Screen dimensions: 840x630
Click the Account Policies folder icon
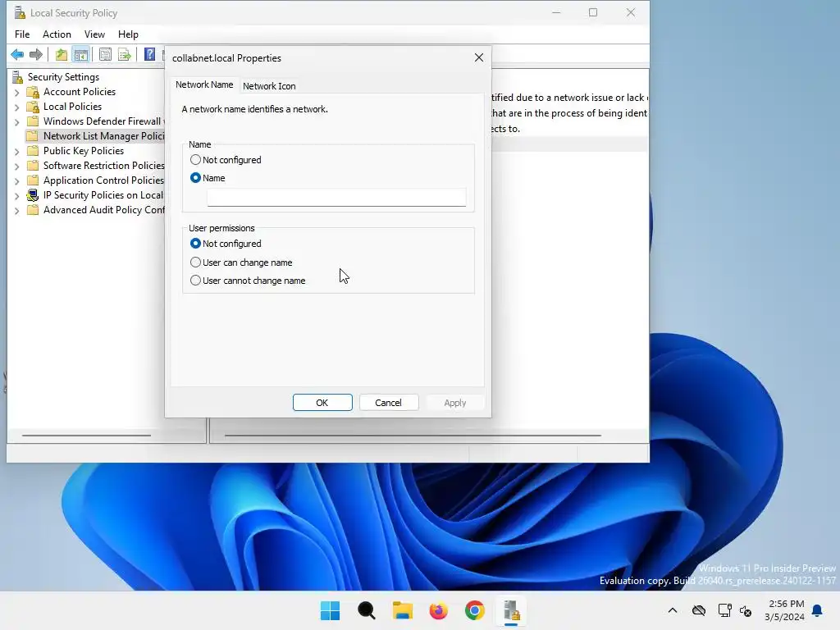(x=33, y=92)
